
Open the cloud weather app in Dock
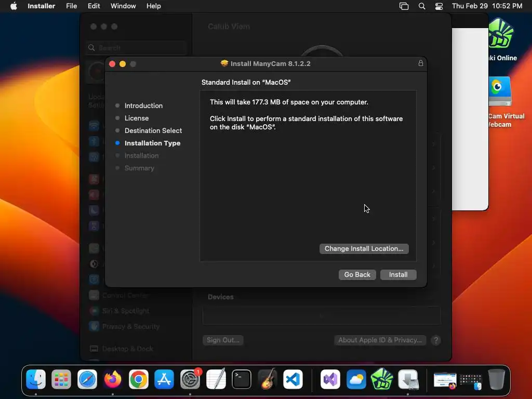356,379
